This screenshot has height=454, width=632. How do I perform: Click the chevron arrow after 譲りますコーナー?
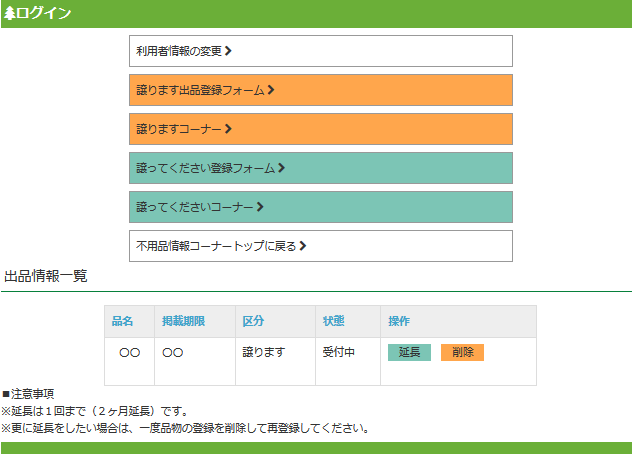click(x=229, y=129)
